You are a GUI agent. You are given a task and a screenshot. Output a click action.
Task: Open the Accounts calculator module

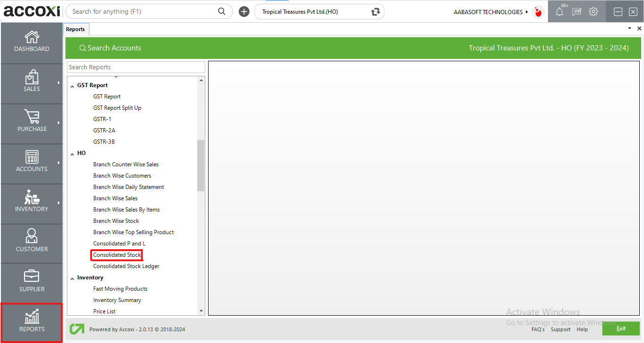pyautogui.click(x=32, y=158)
